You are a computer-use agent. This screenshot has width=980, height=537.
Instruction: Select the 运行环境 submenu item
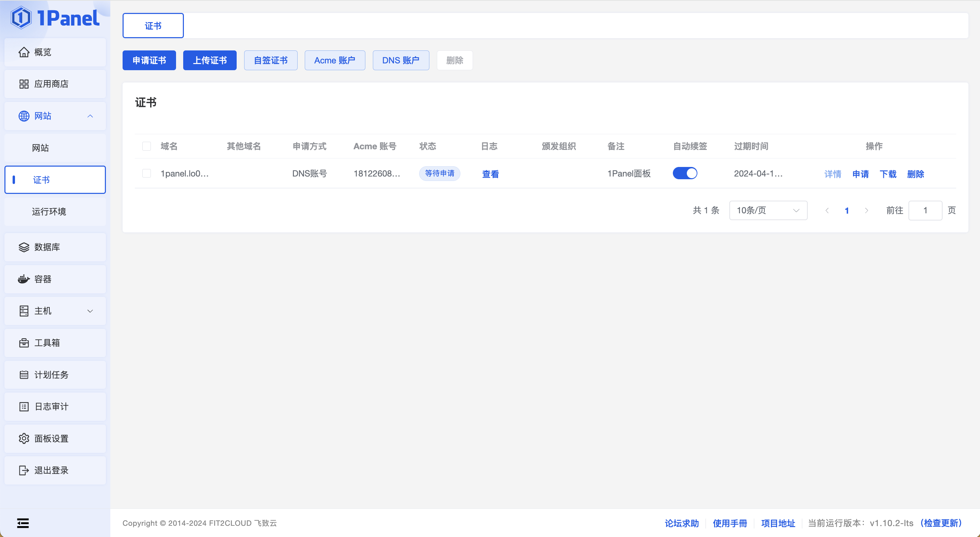click(x=55, y=212)
